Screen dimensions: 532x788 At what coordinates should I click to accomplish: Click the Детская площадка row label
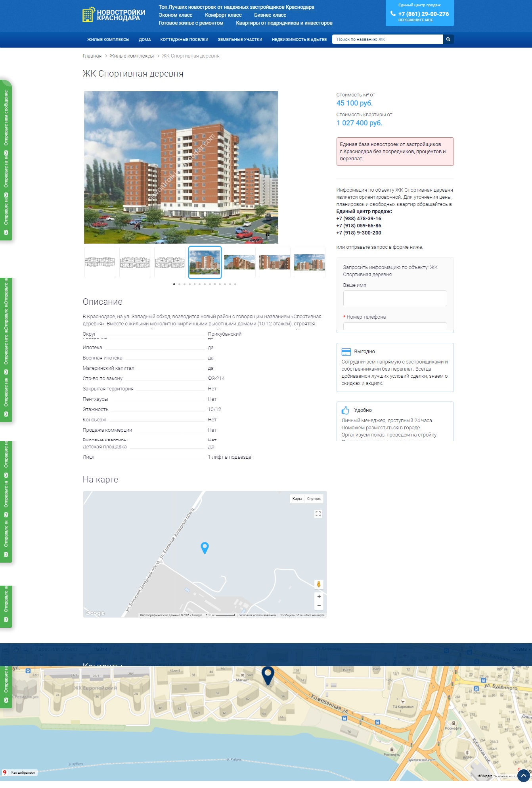[x=105, y=447]
